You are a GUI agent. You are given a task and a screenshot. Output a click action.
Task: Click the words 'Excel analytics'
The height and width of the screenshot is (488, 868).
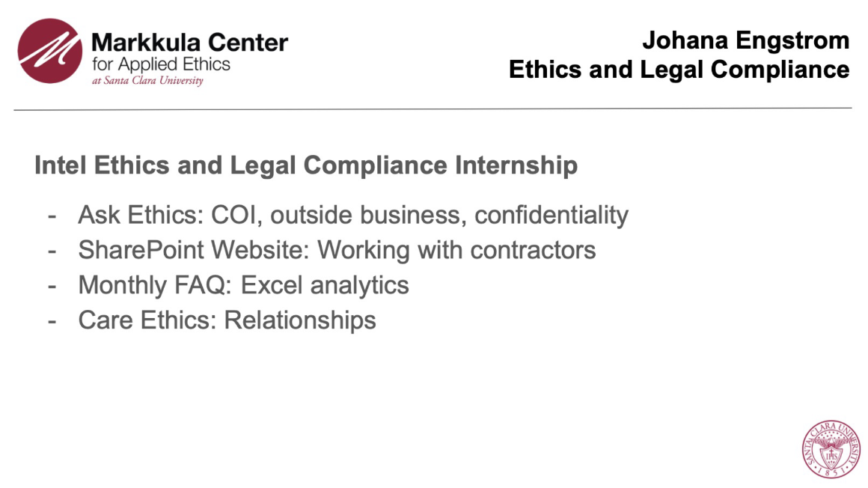(325, 285)
